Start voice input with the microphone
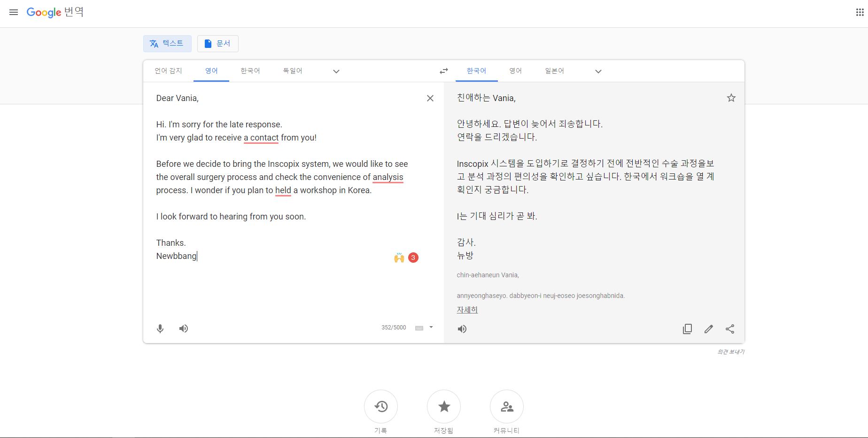Viewport: 868px width, 438px height. [x=160, y=328]
